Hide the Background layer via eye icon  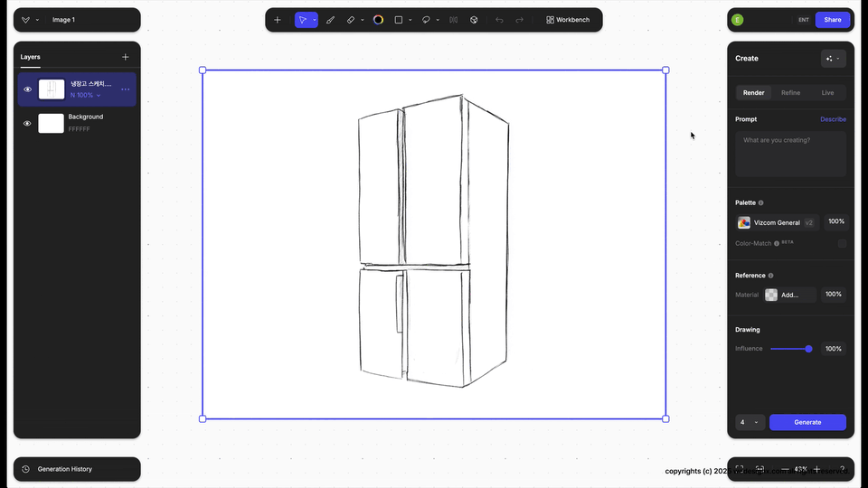click(x=27, y=124)
